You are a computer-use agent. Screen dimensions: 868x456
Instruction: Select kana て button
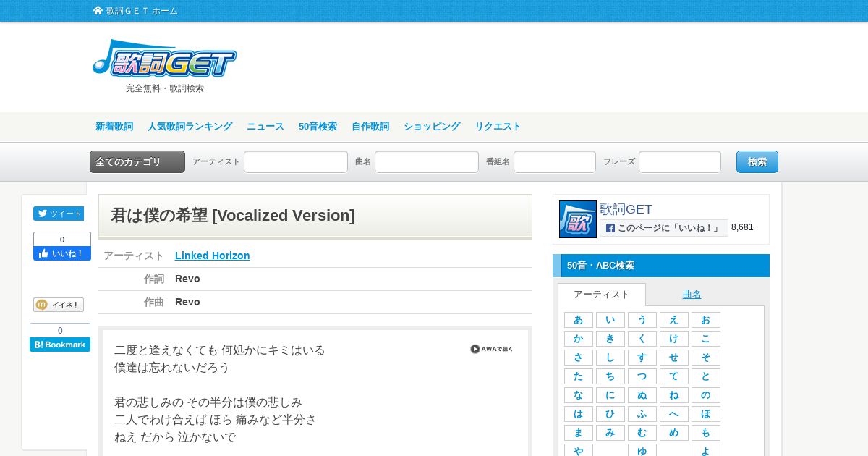[x=674, y=376]
